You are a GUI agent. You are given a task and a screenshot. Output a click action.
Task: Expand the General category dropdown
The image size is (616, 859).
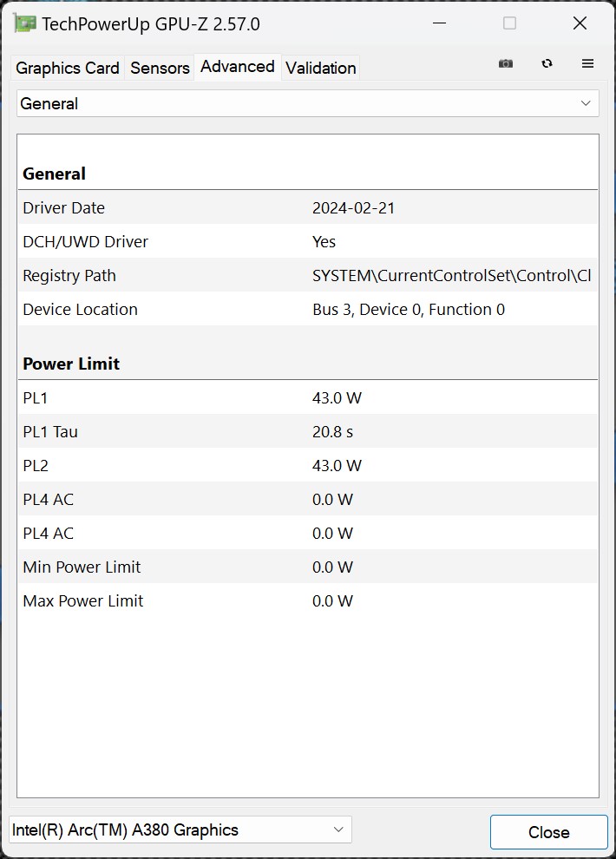(307, 103)
